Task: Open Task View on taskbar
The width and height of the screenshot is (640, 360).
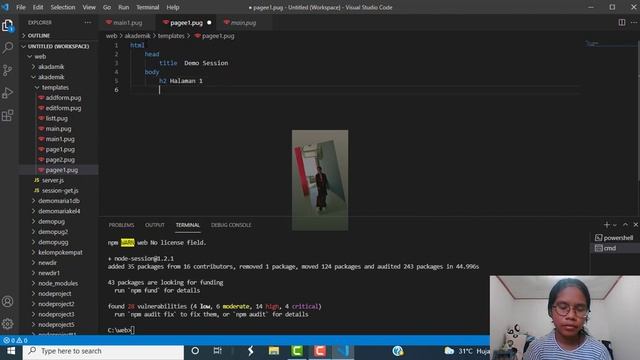Action: 218,351
